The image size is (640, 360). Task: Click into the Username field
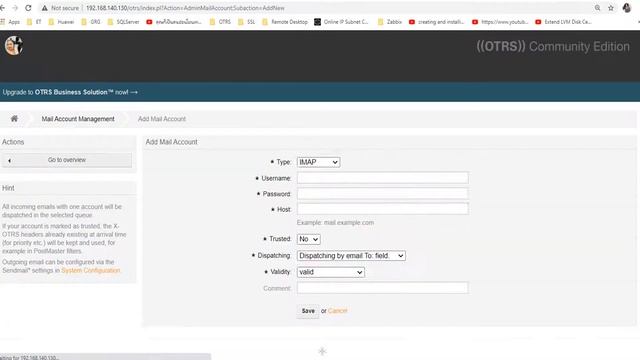coord(382,178)
